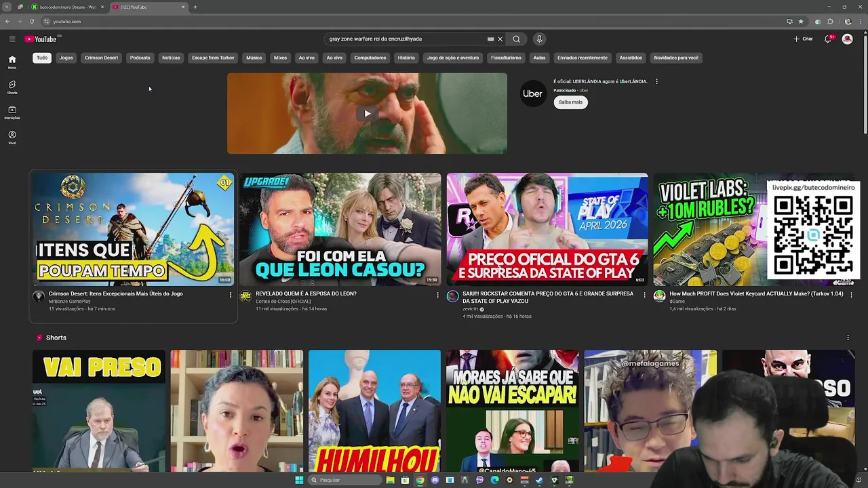Click the Windows taskbar Pesquisar box
The height and width of the screenshot is (488, 868).
click(x=344, y=480)
